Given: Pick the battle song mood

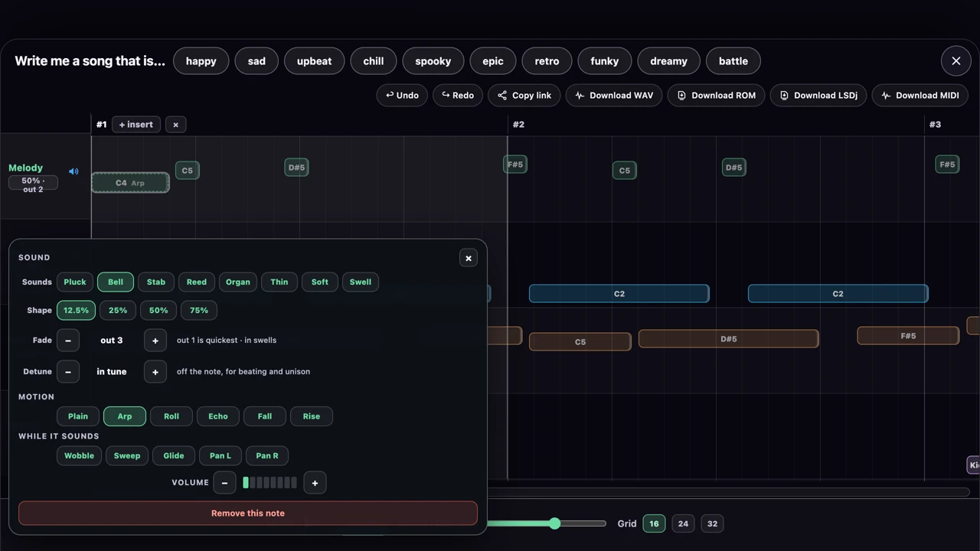Looking at the screenshot, I should (x=733, y=61).
